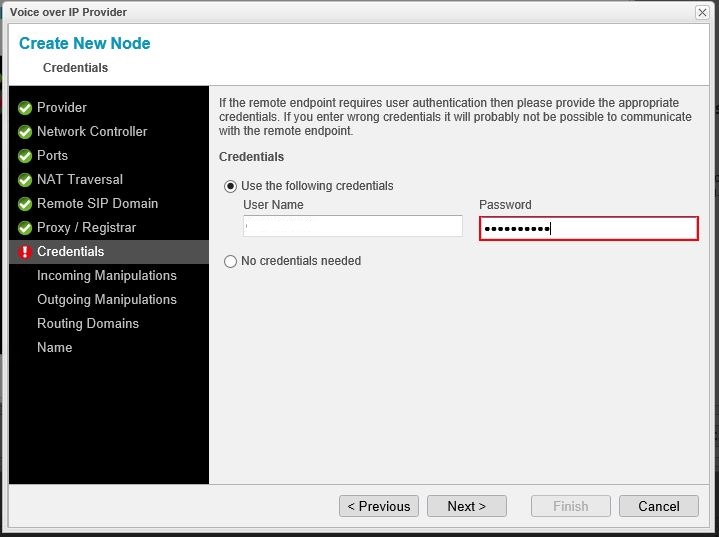The width and height of the screenshot is (719, 537).
Task: Go to the Routing Domains step
Action: pyautogui.click(x=88, y=324)
